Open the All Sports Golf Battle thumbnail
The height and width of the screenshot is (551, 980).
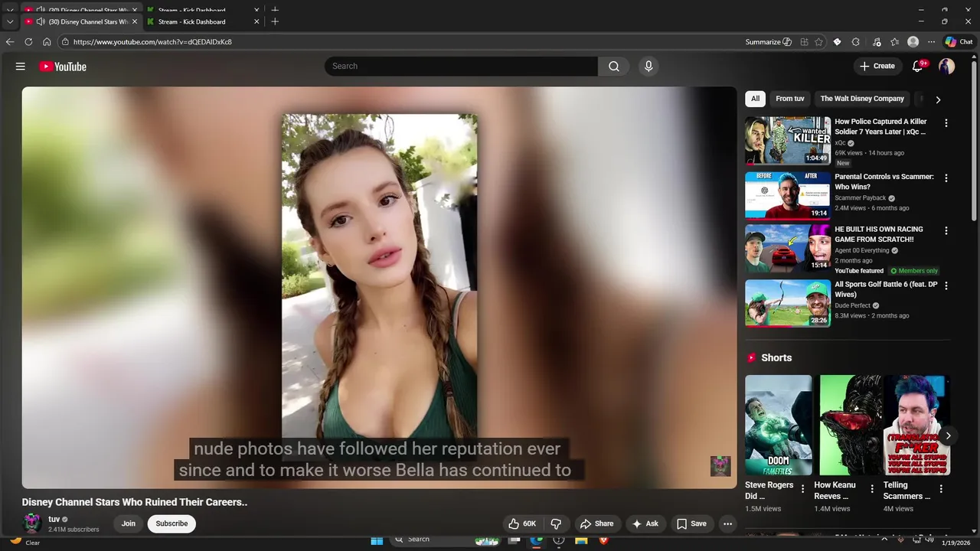[x=788, y=303]
